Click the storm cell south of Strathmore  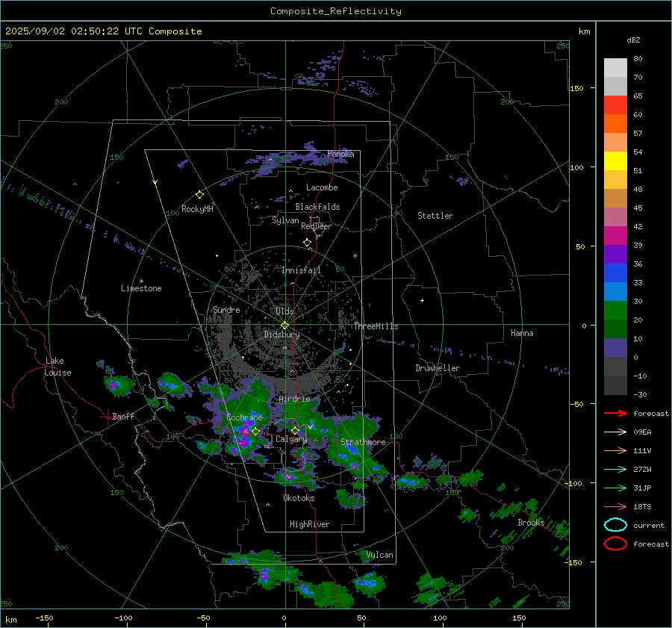354,456
